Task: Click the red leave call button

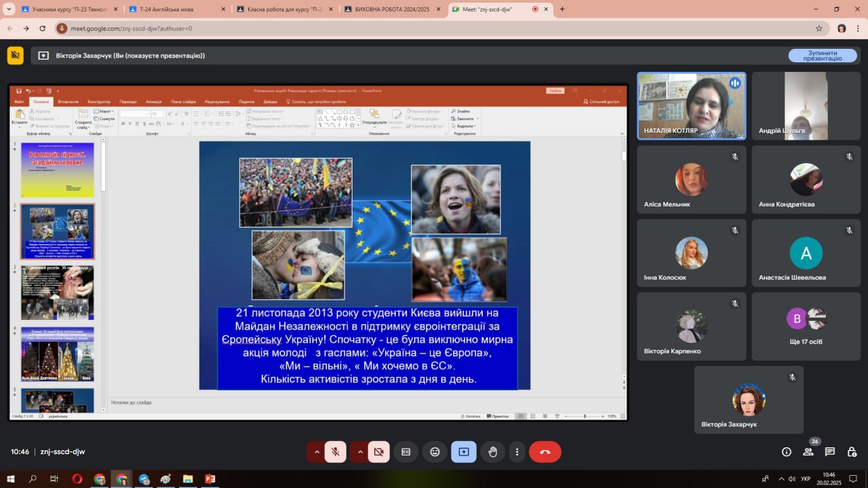Action: pos(545,451)
